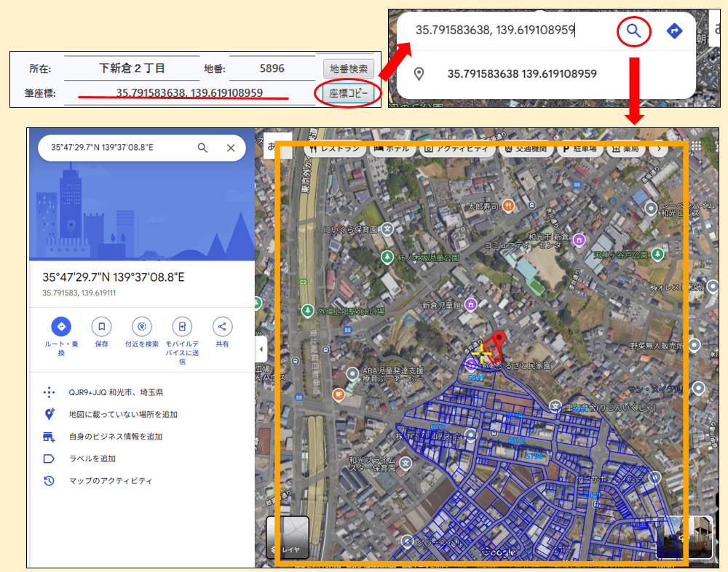This screenshot has width=728, height=572.
Task: Select the アクティビティ category chip
Action: (x=457, y=148)
